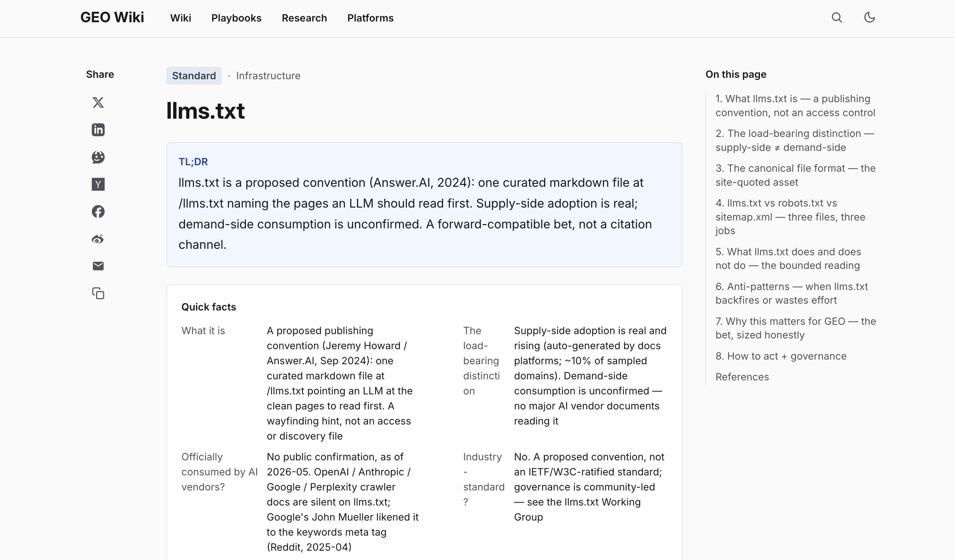Click 'Officially consumed by AI vendors?' label
Image resolution: width=955 pixels, height=560 pixels.
[219, 472]
